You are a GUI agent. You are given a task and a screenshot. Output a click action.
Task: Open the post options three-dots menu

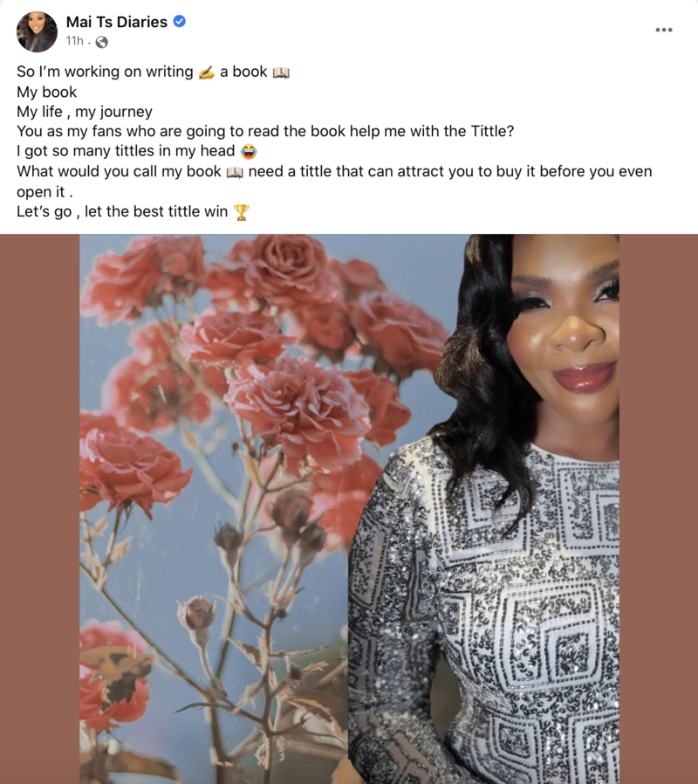coord(663,30)
